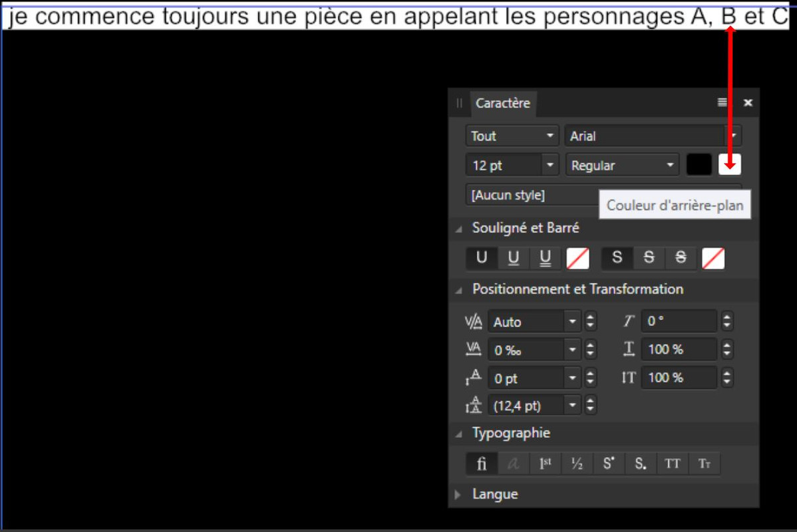Click into the tracking 0 ‰ field
Viewport: 797px width, 532px height.
click(x=526, y=350)
